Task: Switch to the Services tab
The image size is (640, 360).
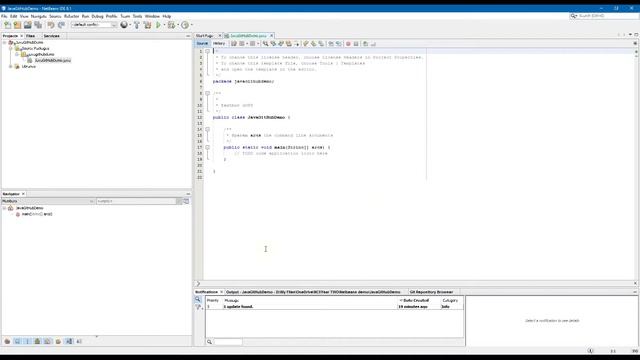Action: coord(52,36)
